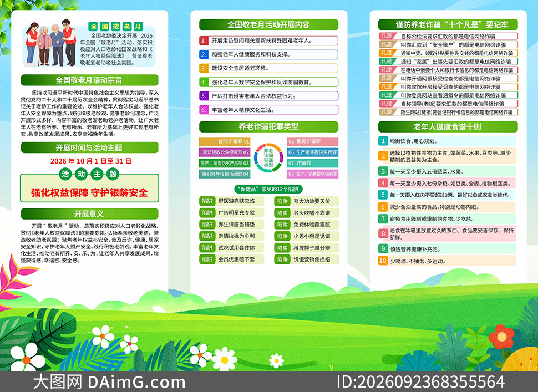Click the '组织领导传销活动罪 04' label
Viewport: 538px width, 392px height.
pyautogui.click(x=225, y=174)
